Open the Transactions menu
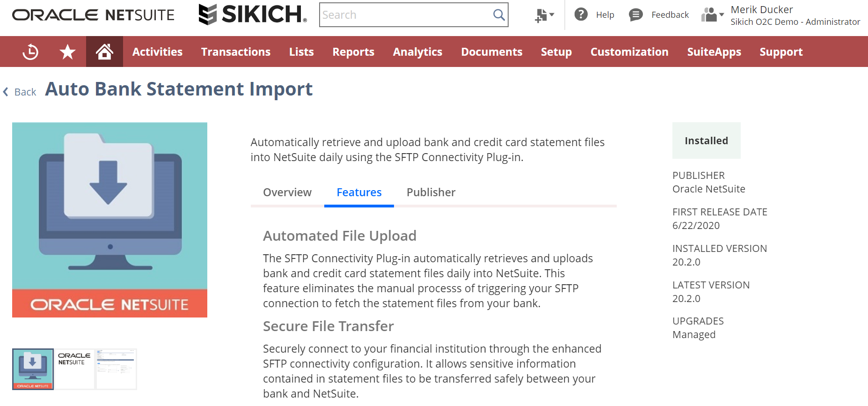The image size is (868, 406). (x=236, y=52)
